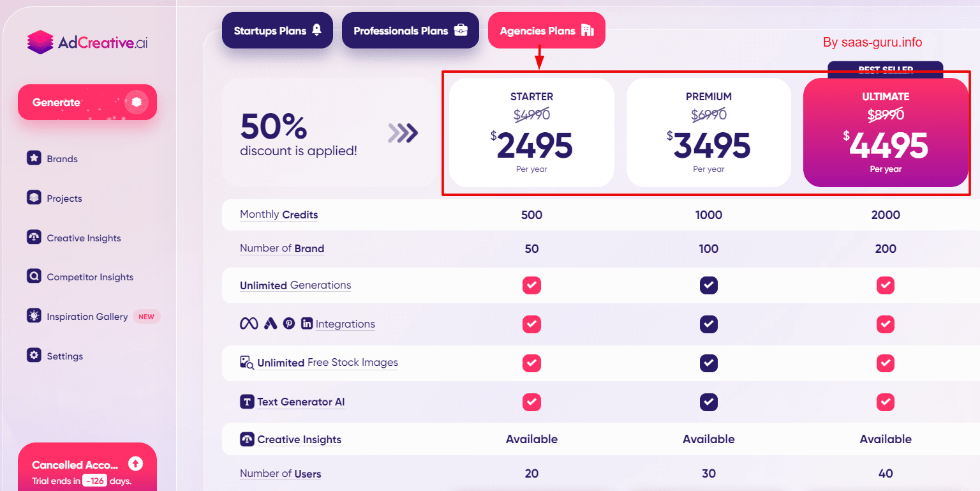Select the Brands star icon in the sidebar
The height and width of the screenshot is (491, 980).
34,158
